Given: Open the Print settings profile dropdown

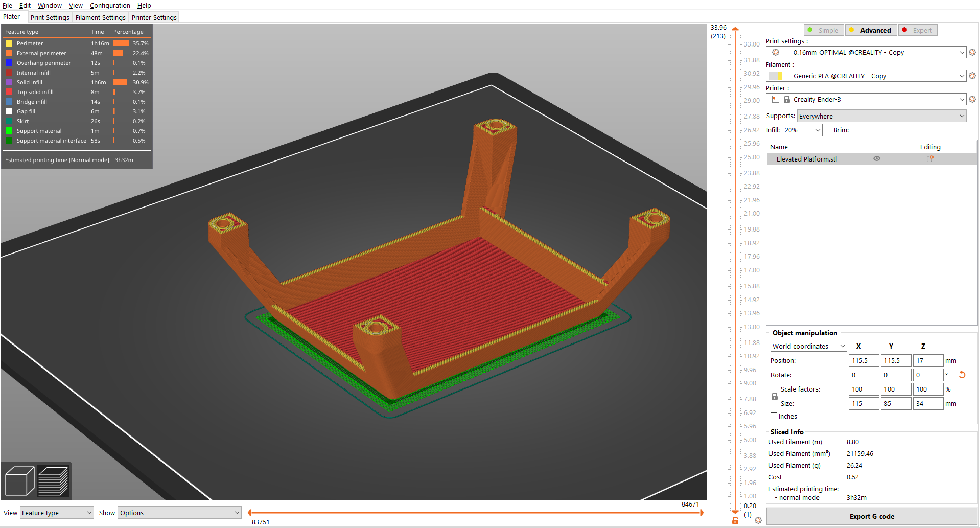Looking at the screenshot, I should point(866,52).
